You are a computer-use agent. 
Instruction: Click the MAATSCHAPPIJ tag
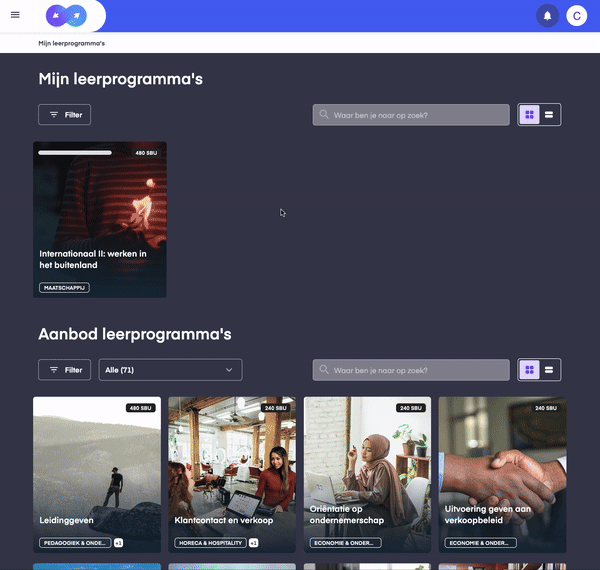64,288
